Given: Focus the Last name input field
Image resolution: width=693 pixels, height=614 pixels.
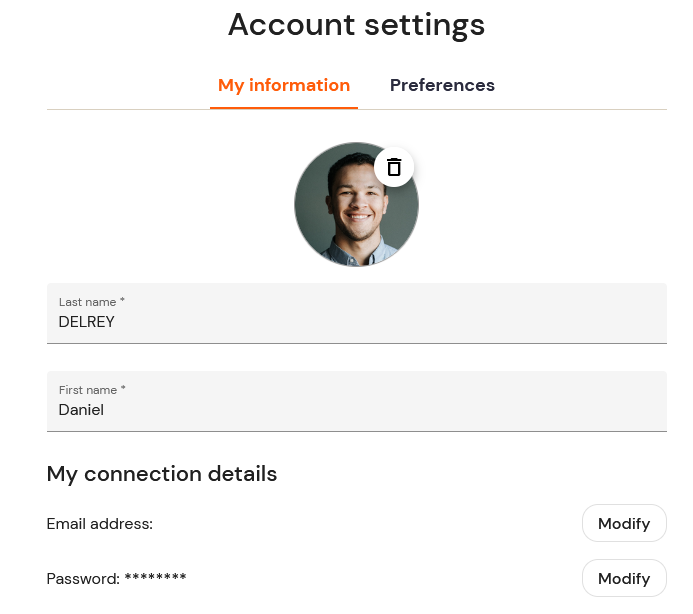Looking at the screenshot, I should tap(357, 313).
